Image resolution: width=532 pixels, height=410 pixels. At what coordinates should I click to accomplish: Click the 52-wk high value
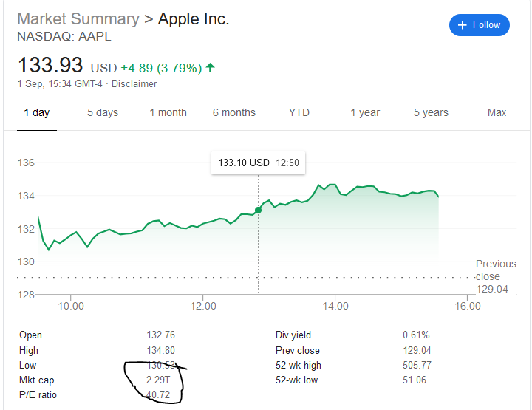point(417,365)
